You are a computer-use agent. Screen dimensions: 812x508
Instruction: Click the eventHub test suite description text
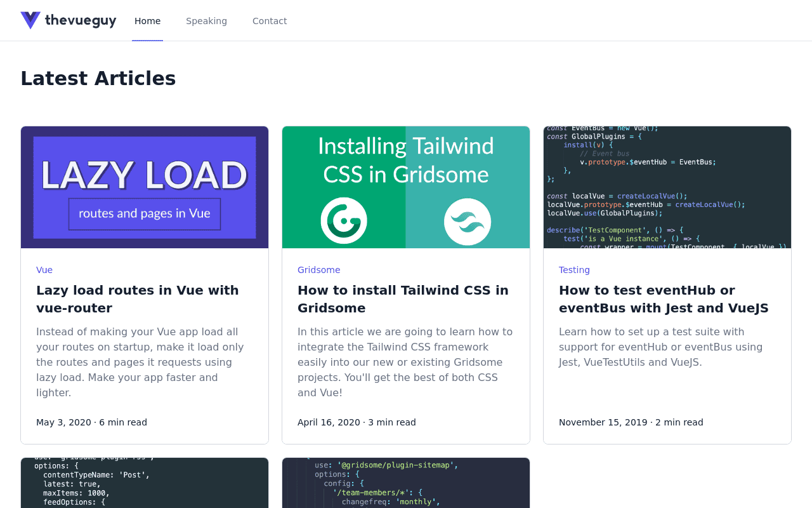[x=660, y=347]
